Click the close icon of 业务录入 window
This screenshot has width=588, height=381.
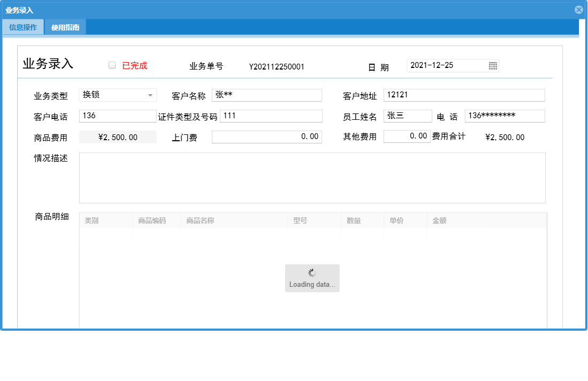point(578,9)
